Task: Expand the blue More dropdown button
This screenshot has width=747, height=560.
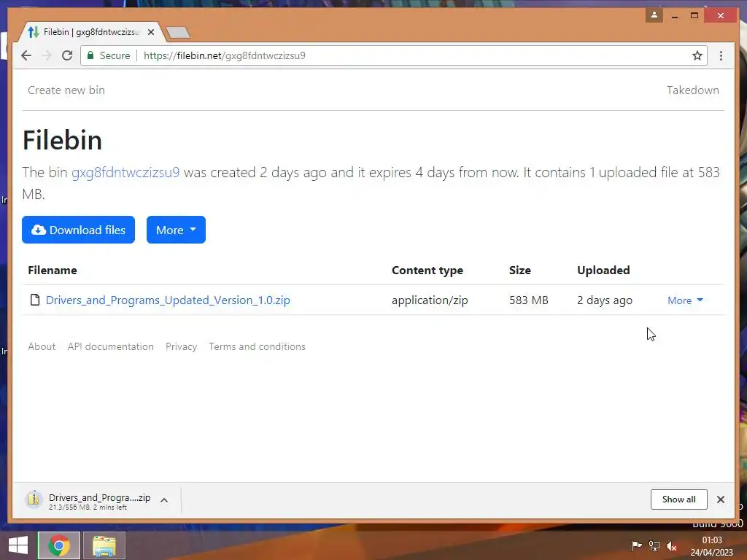Action: [x=176, y=230]
